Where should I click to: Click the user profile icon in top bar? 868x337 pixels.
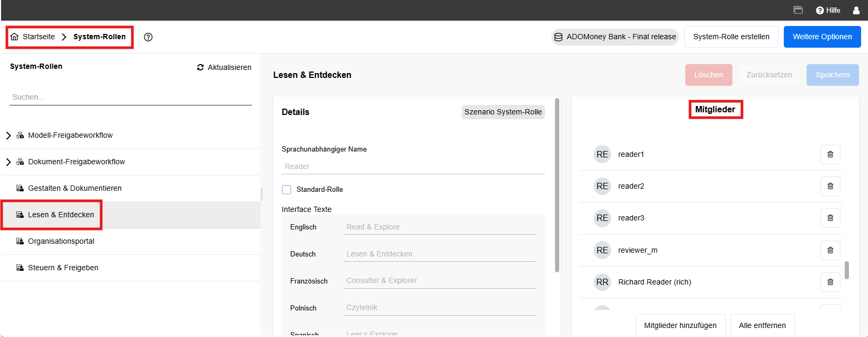(856, 10)
